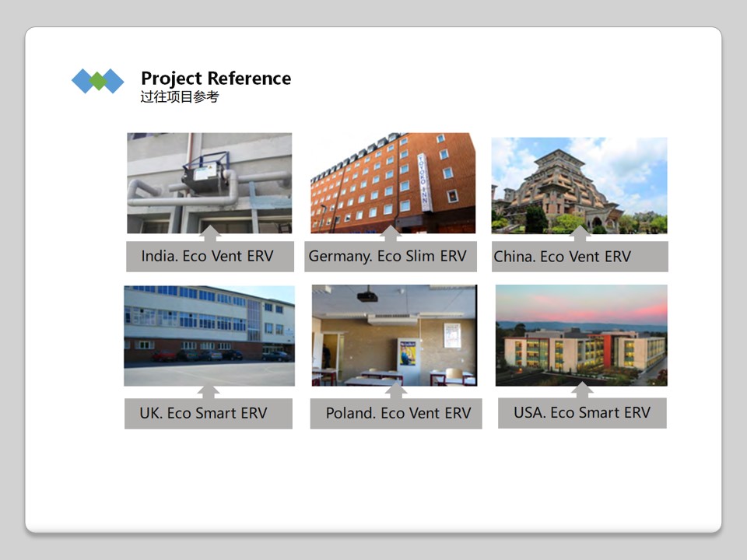Select the Germany. Eco Slim ERV label
This screenshot has width=747, height=560.
click(x=390, y=257)
